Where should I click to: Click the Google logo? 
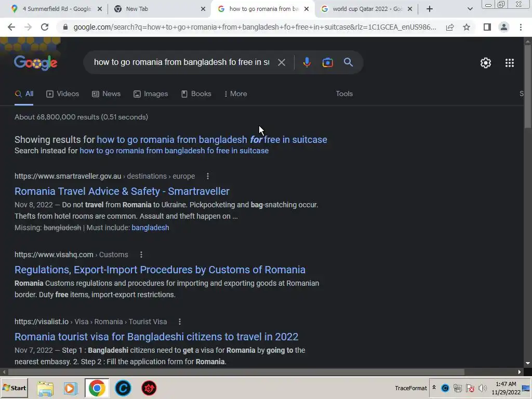coord(36,63)
